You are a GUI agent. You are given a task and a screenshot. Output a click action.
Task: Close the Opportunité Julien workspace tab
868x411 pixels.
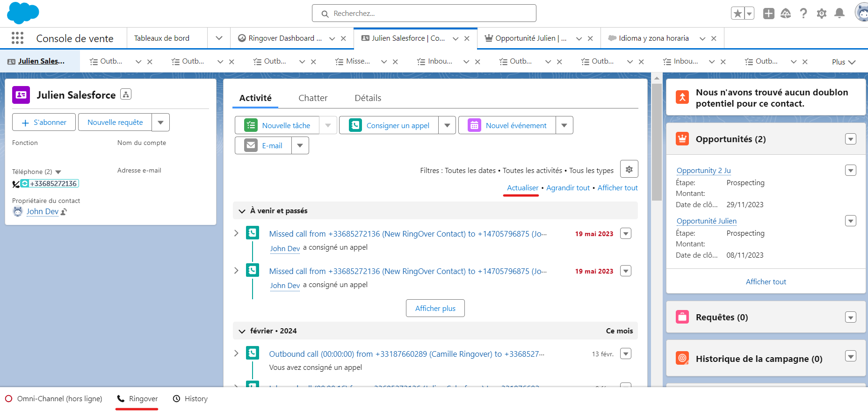point(590,38)
